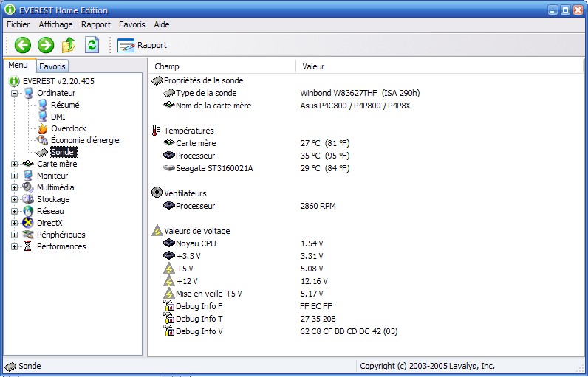Viewport: 588px width, 377px height.
Task: Click the Refresh toolbar icon
Action: pos(92,45)
